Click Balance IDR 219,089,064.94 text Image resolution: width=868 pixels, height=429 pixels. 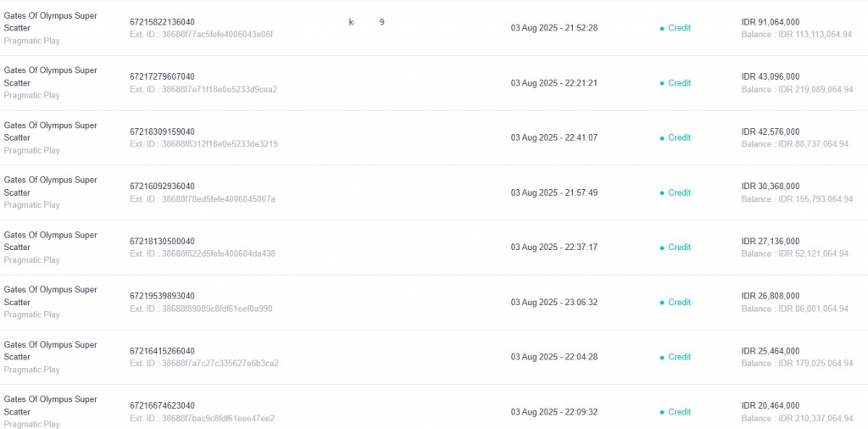click(x=797, y=89)
